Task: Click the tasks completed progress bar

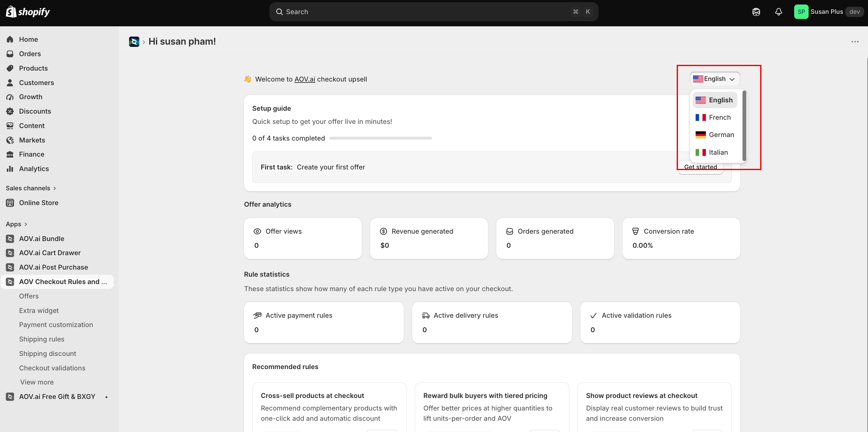Action: tap(380, 138)
